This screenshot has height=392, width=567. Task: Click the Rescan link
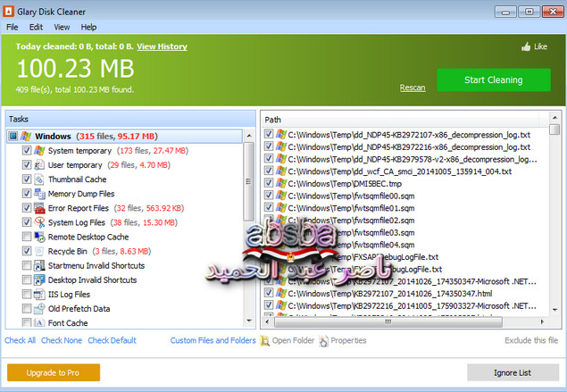tap(413, 88)
